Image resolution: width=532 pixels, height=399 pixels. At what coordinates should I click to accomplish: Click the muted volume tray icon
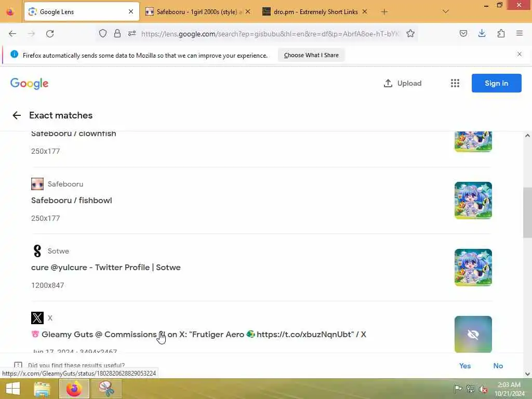tap(483, 389)
